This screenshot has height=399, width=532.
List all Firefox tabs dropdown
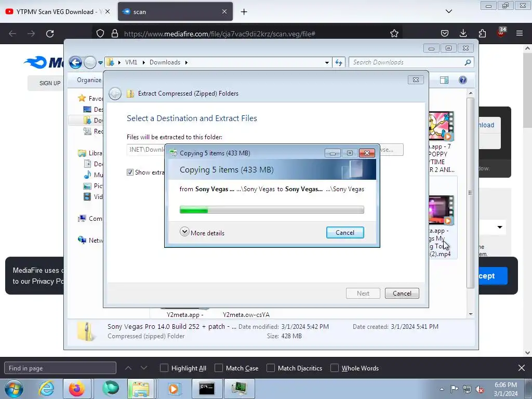pos(448,11)
